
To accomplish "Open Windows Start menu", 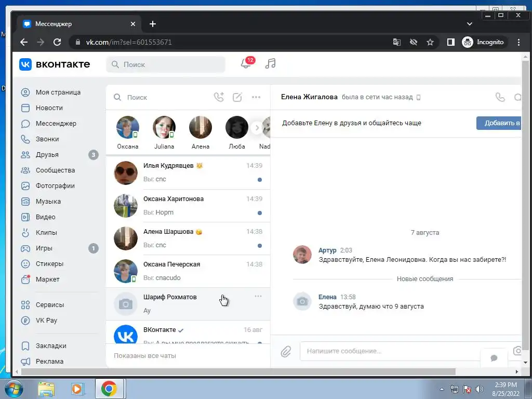I will point(14,389).
